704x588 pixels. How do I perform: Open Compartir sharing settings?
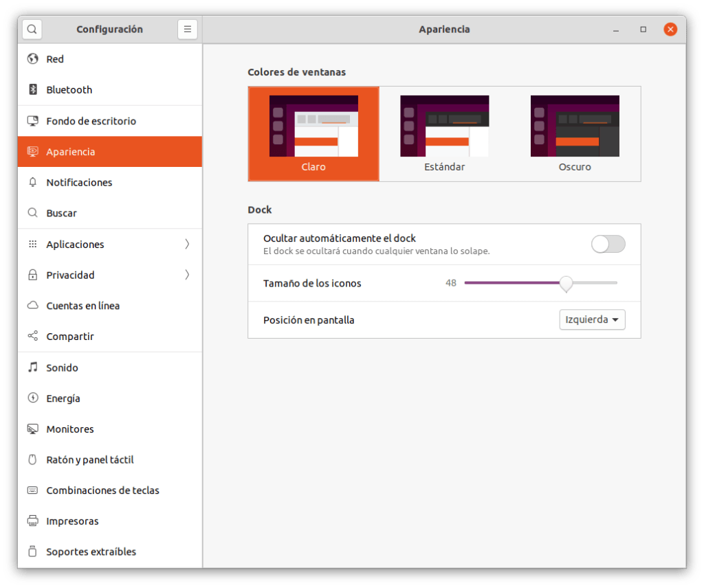tap(70, 337)
